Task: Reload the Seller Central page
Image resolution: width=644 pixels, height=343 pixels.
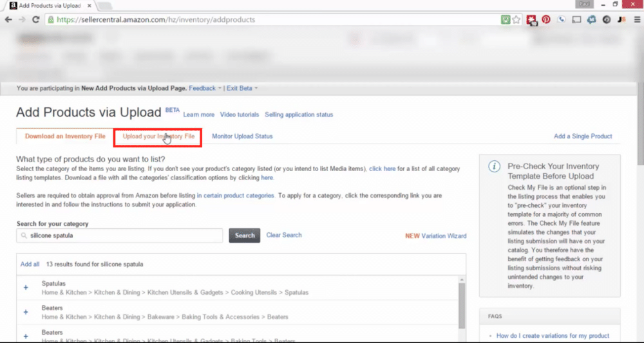Action: click(x=35, y=20)
